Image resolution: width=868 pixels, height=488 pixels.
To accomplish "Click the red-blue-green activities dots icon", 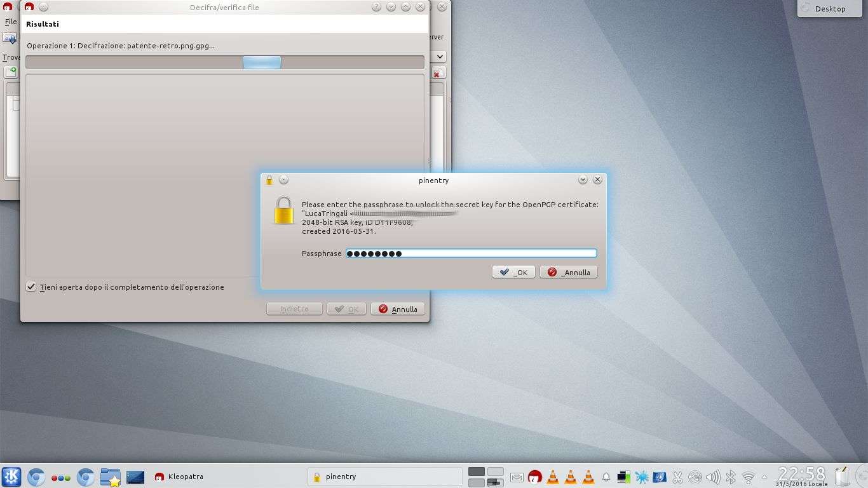I will (61, 477).
